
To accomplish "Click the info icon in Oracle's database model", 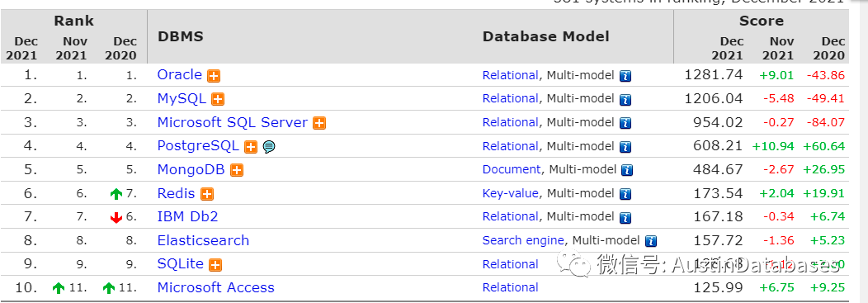I will [x=625, y=76].
